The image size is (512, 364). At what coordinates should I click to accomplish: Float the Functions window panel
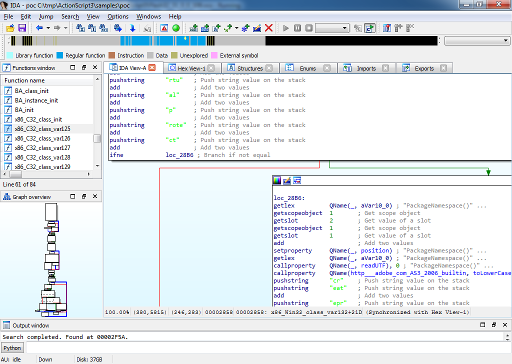point(84,67)
